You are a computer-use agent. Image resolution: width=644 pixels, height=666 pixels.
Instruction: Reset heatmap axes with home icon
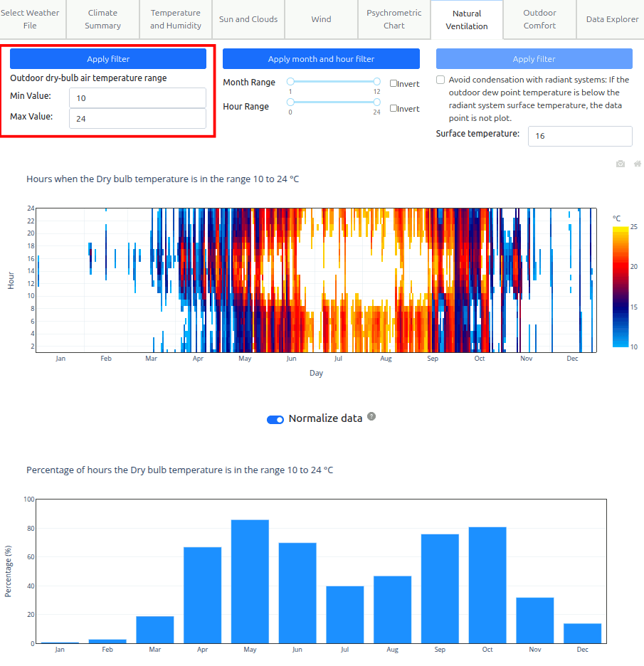point(637,164)
